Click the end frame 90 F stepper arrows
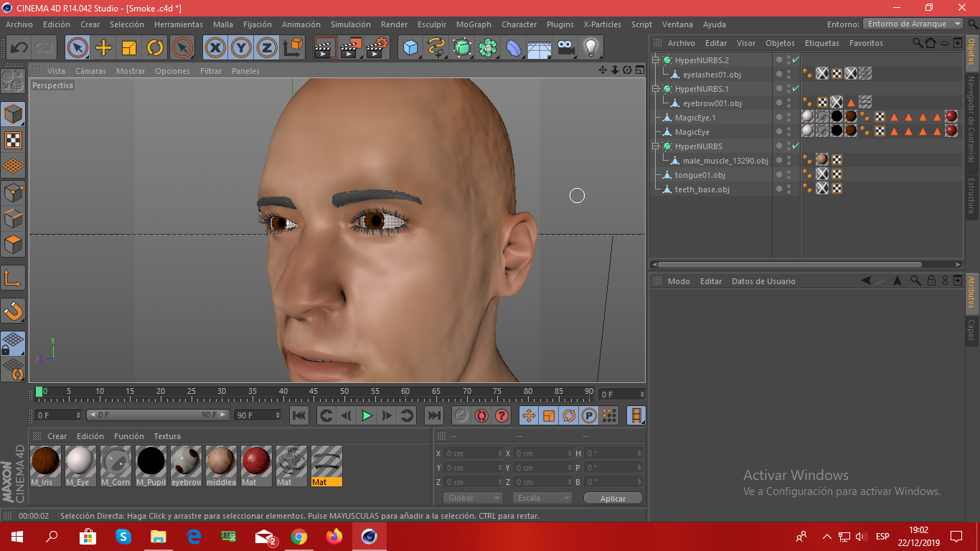 (x=278, y=415)
